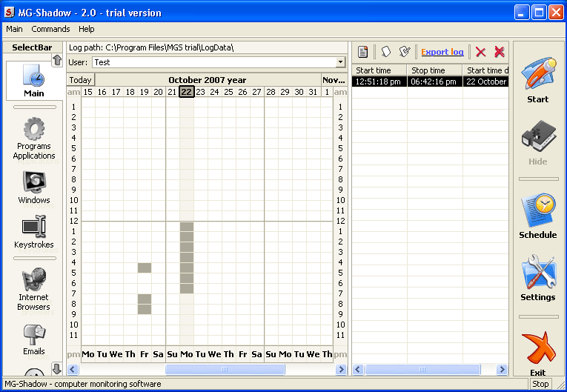The height and width of the screenshot is (392, 567).
Task: Click the Today button
Action: click(x=81, y=80)
